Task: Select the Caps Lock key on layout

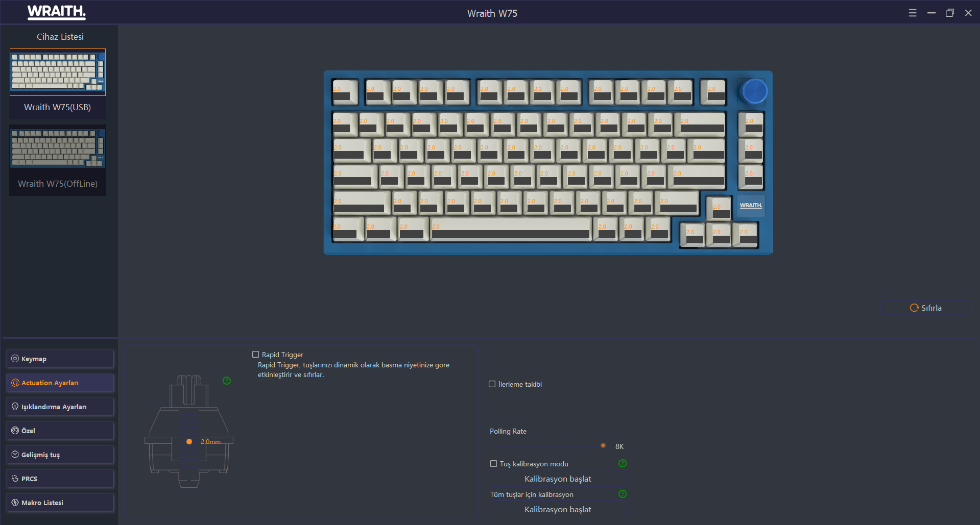Action: (355, 176)
